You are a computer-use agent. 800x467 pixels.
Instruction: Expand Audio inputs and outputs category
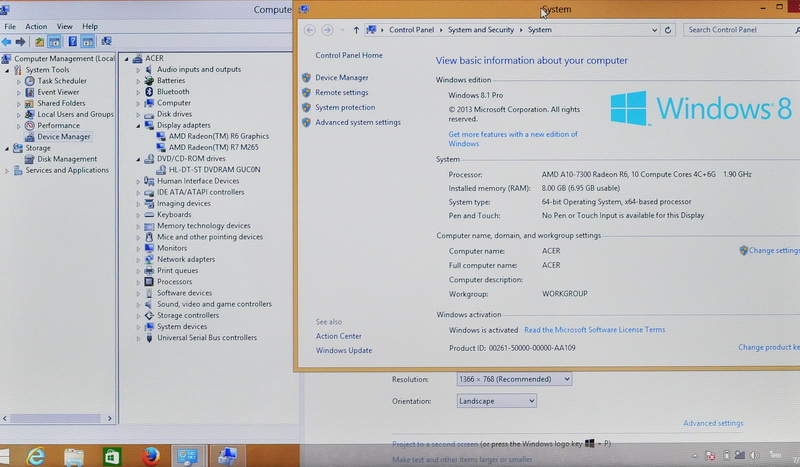pyautogui.click(x=138, y=69)
